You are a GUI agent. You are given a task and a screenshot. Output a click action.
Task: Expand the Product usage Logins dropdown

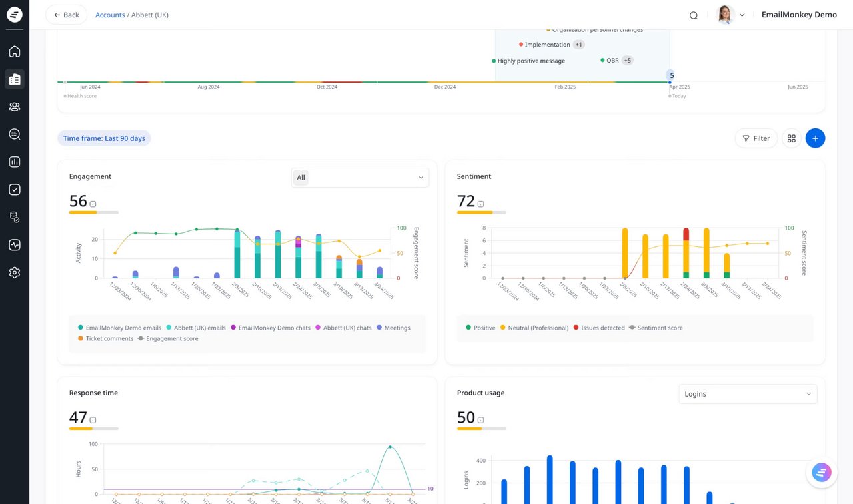coord(748,394)
